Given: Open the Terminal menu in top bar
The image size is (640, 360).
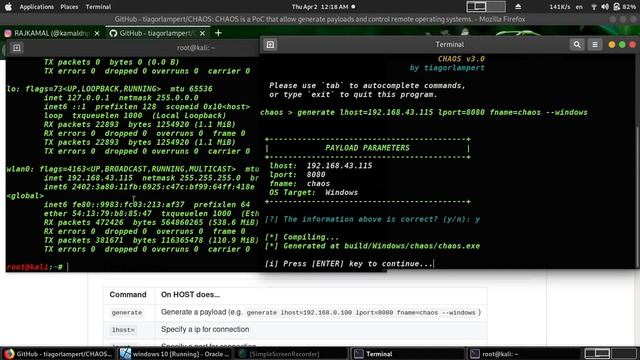Looking at the screenshot, I should pos(98,7).
